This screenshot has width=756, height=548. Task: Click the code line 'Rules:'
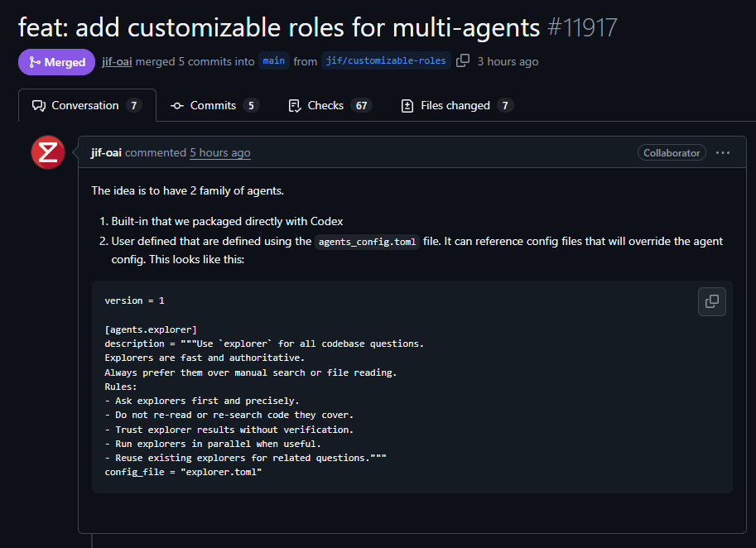[x=121, y=387]
